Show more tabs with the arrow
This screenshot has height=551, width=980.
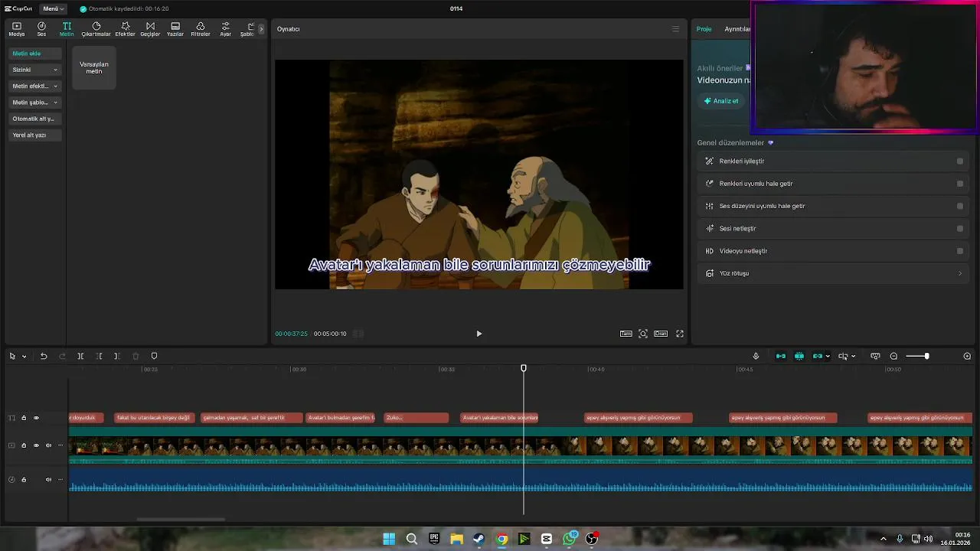click(x=261, y=29)
